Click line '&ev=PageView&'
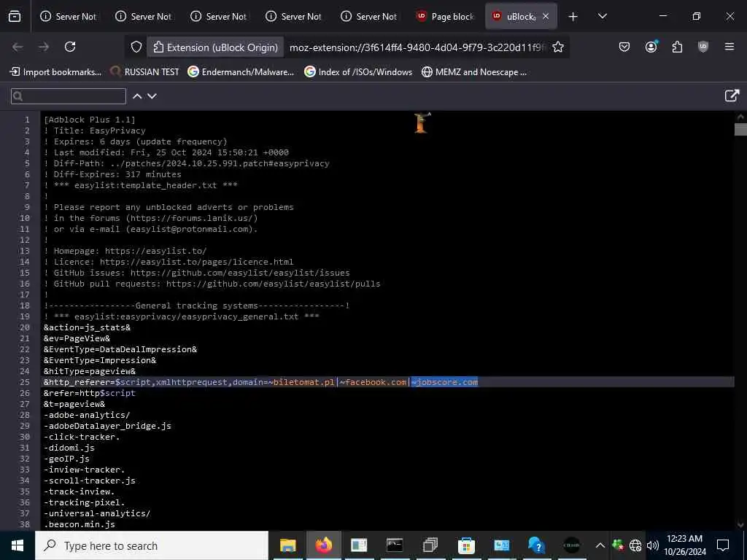Screen dimensions: 747x560 (x=77, y=338)
